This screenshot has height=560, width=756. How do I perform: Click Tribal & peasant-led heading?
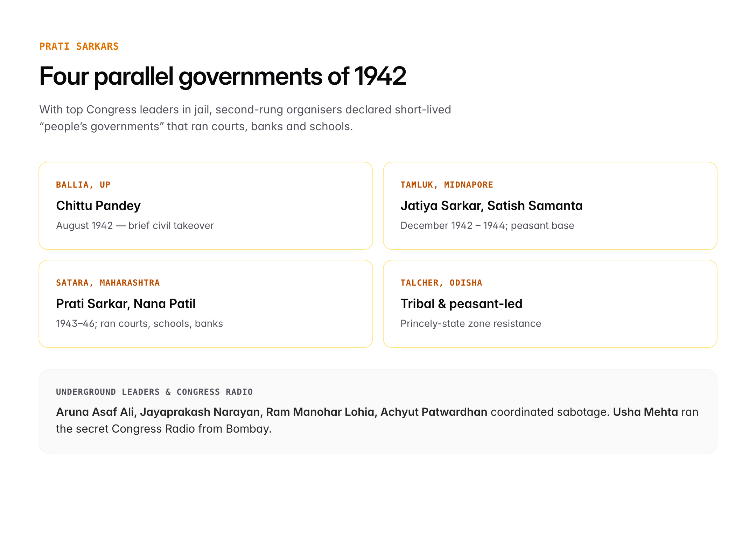(x=461, y=303)
